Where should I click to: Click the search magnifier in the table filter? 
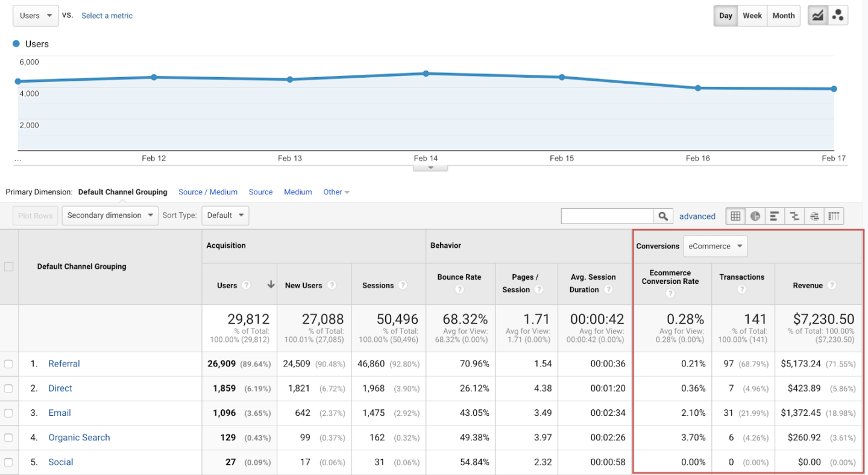(x=661, y=215)
